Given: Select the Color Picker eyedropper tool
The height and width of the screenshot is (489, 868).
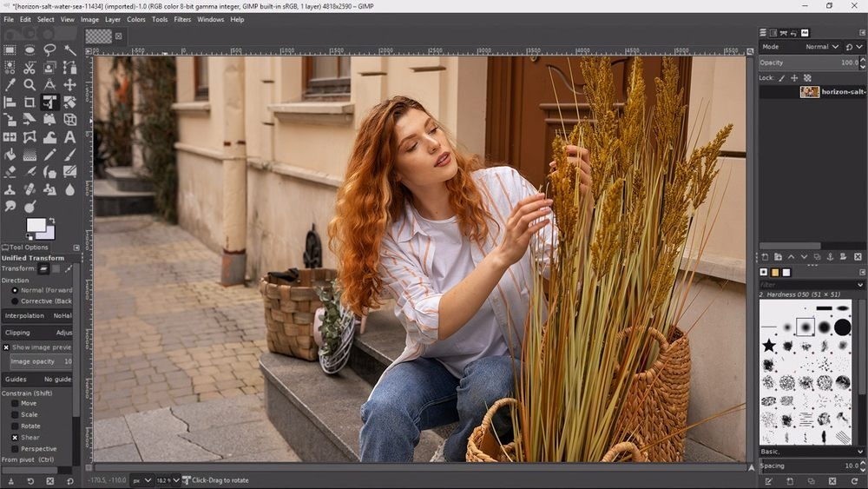Looking at the screenshot, I should pyautogui.click(x=10, y=84).
